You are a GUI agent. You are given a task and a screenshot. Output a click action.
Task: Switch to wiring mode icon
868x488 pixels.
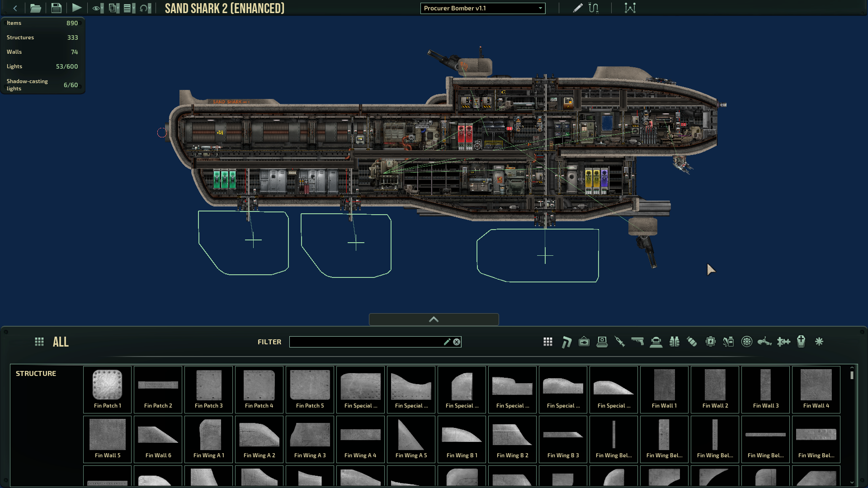pos(594,8)
